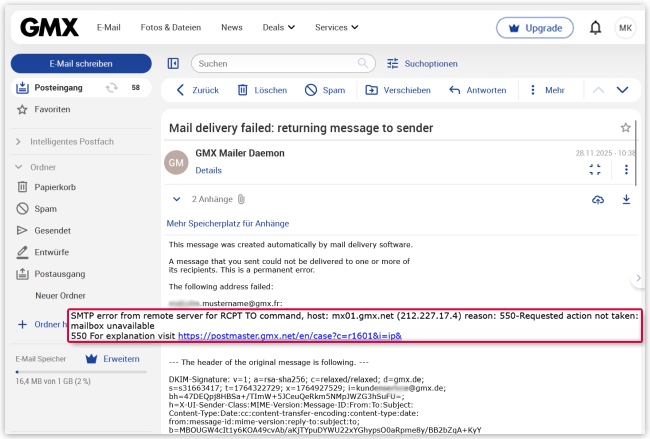Open the Services dropdown
The width and height of the screenshot is (650, 439).
click(x=337, y=27)
